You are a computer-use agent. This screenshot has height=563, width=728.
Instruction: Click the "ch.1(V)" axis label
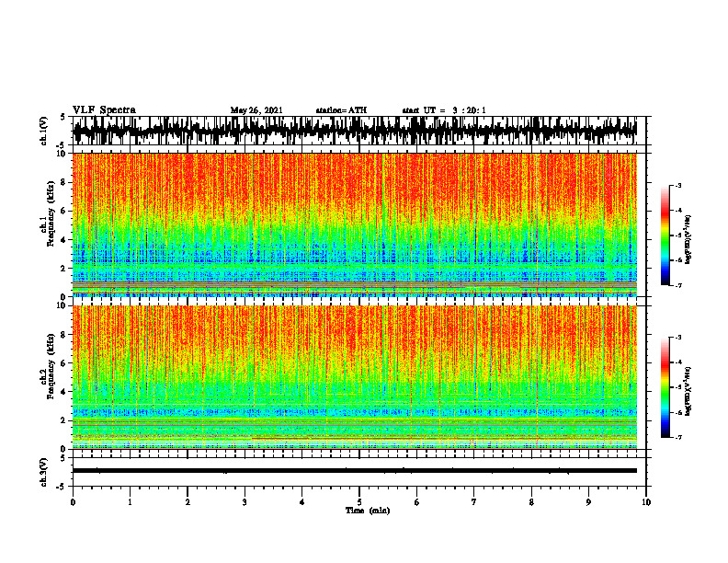point(44,131)
